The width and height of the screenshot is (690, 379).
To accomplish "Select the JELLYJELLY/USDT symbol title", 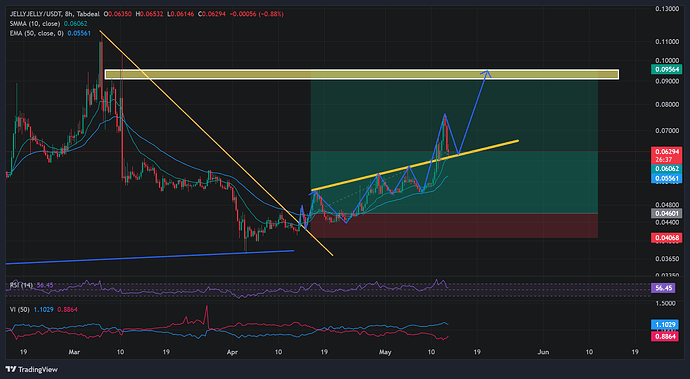I will pyautogui.click(x=36, y=14).
